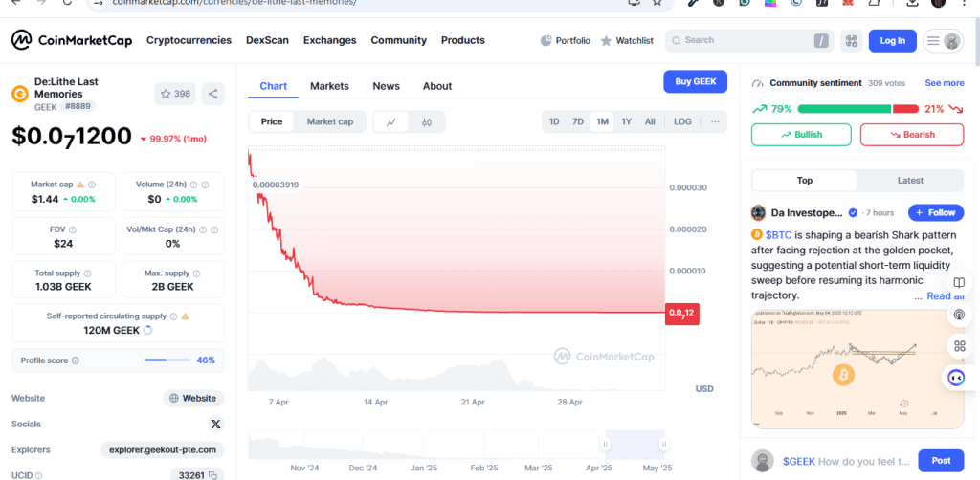Open browser three-dot menu

coord(967,3)
